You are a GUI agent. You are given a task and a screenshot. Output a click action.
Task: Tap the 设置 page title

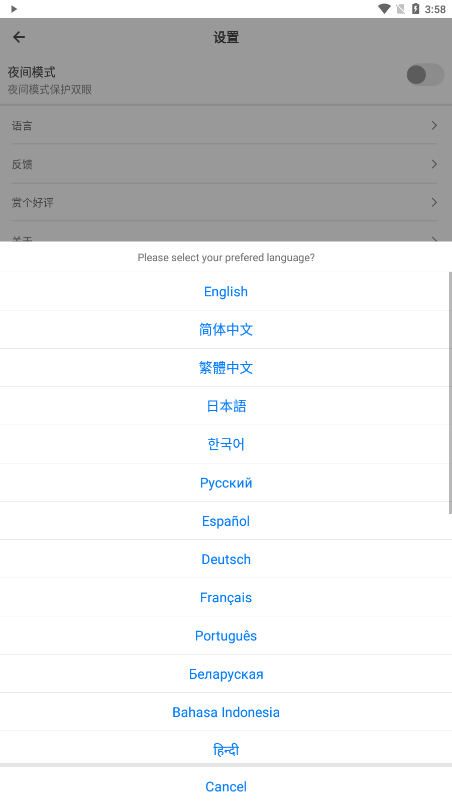tap(226, 37)
